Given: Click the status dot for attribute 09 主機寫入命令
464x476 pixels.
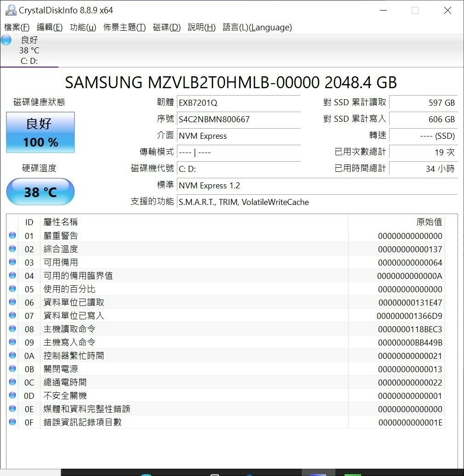Looking at the screenshot, I should (x=12, y=342).
